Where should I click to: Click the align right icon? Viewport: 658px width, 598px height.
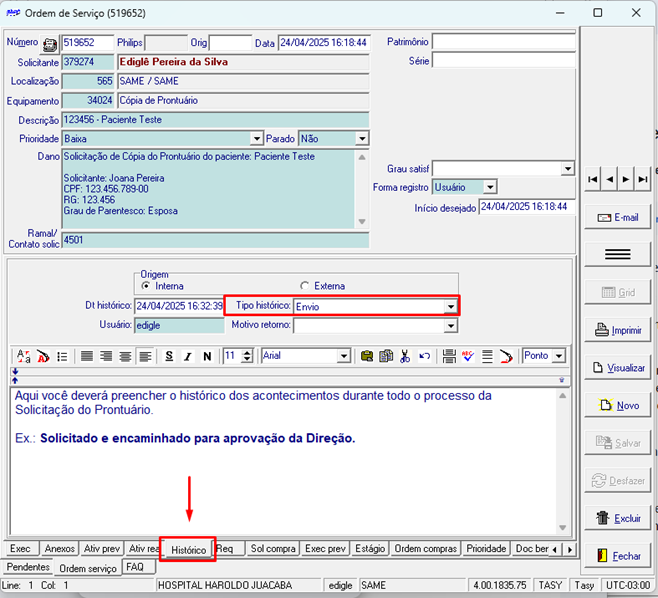(106, 357)
